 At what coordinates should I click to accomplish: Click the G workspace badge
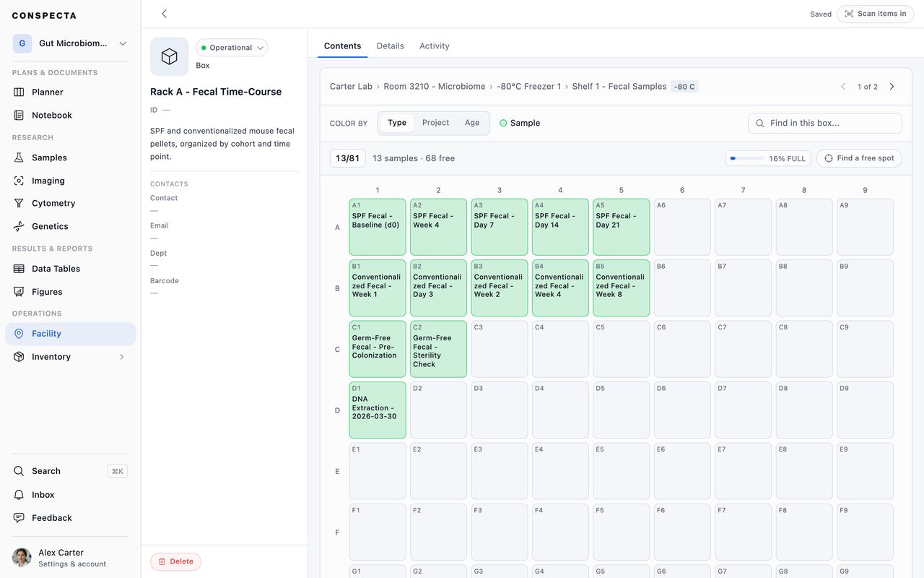point(22,43)
